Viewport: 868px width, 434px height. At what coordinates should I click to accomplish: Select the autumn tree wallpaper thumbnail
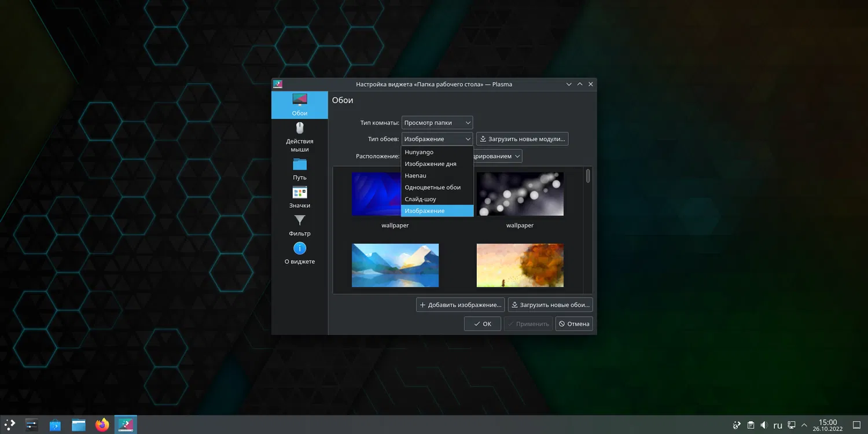click(x=520, y=265)
